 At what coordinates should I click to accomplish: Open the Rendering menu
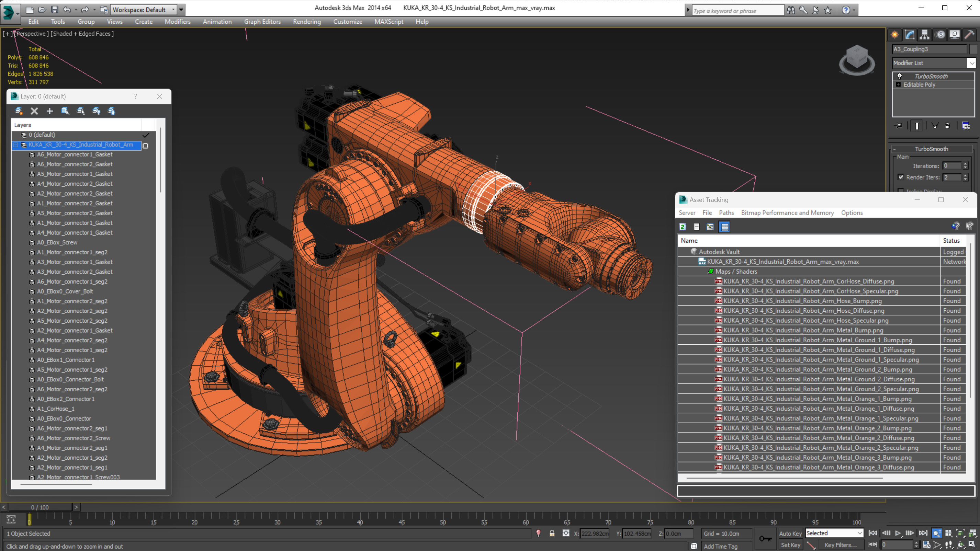point(307,22)
